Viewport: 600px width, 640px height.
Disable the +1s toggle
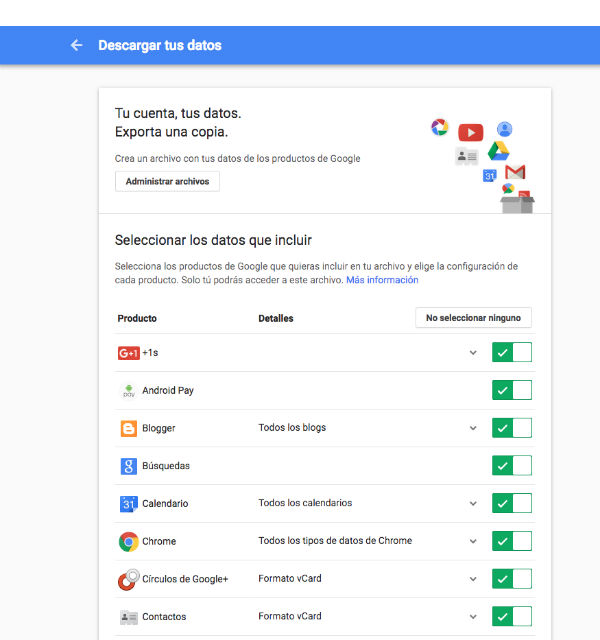pyautogui.click(x=512, y=353)
